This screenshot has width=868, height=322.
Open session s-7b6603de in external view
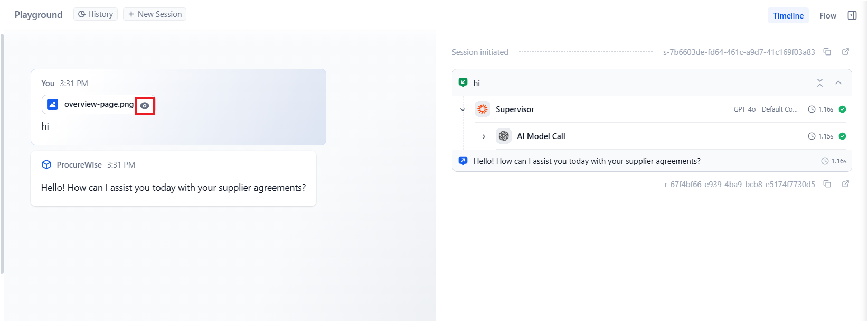(x=845, y=52)
